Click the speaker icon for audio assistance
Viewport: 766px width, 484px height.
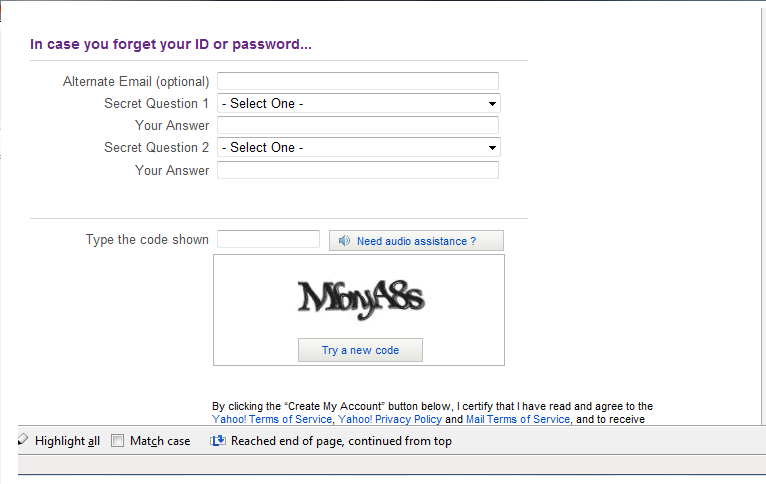(x=344, y=241)
